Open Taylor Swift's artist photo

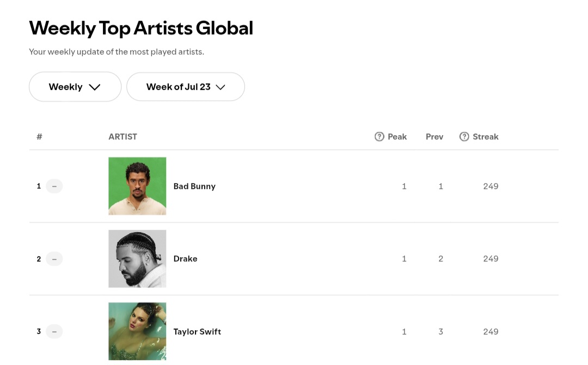137,332
